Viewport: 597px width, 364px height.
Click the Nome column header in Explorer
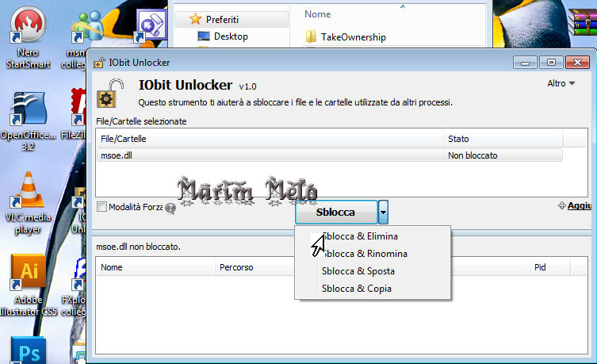point(318,14)
